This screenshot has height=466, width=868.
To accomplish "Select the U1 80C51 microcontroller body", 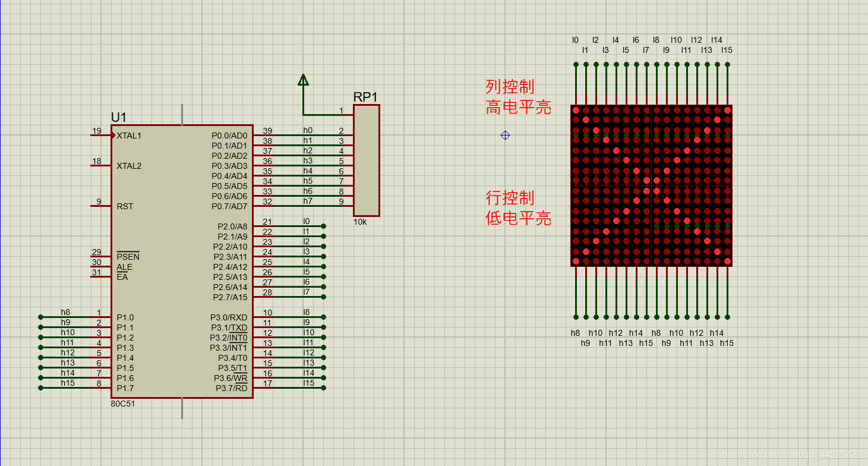I will tap(182, 261).
